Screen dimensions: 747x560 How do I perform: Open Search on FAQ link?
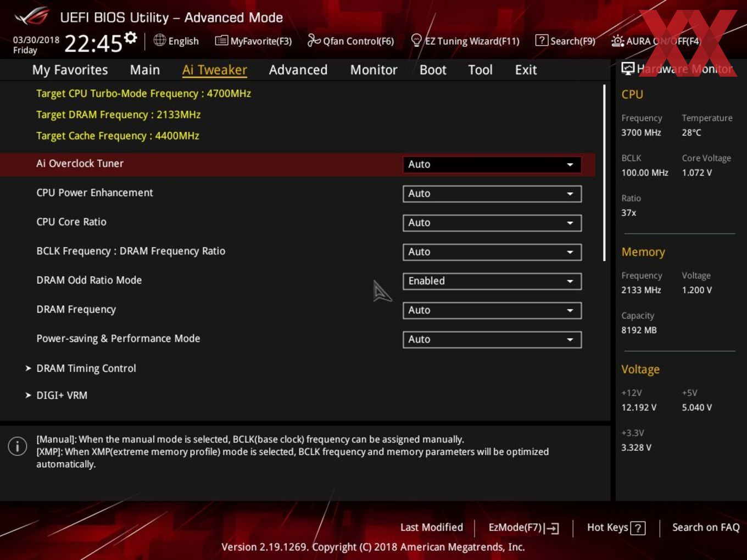(x=706, y=528)
